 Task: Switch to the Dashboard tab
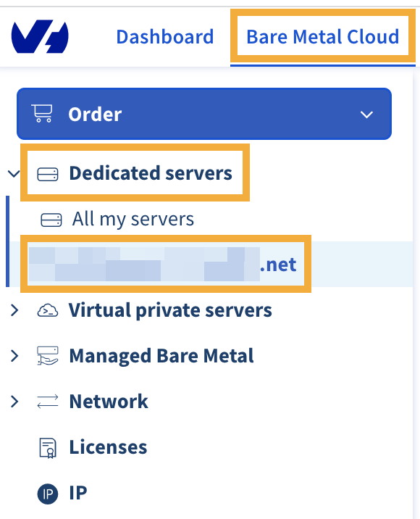click(x=165, y=36)
